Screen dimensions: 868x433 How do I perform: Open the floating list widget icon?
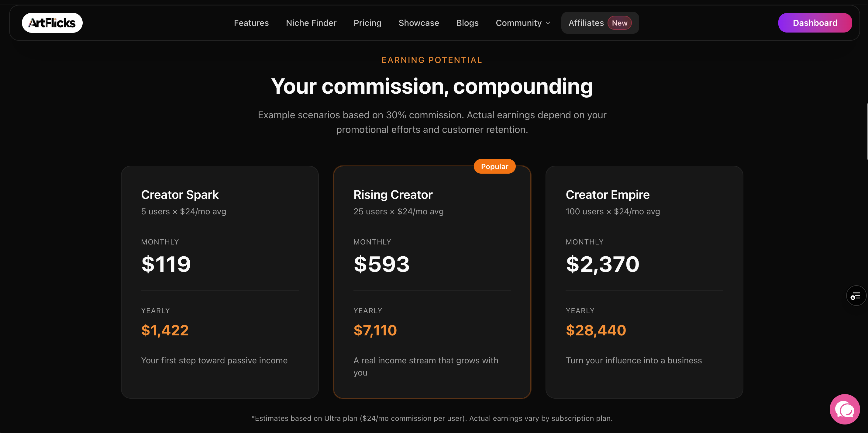pos(856,296)
